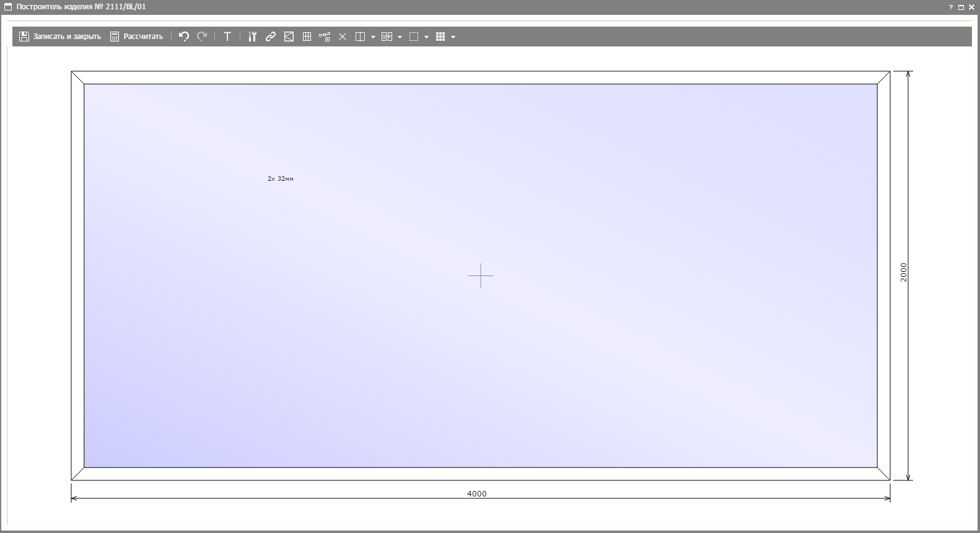This screenshot has height=533, width=980.
Task: Click the X delete icon in toolbar
Action: [343, 37]
